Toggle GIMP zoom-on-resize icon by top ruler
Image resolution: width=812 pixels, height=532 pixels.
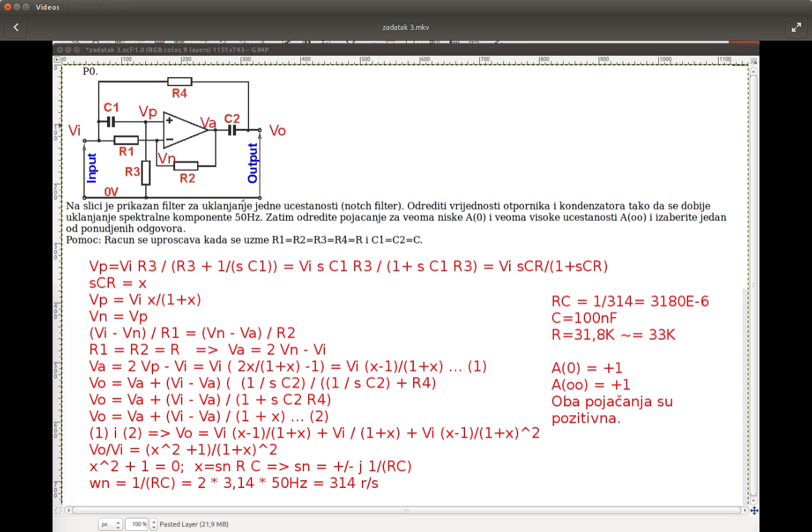pyautogui.click(x=754, y=60)
